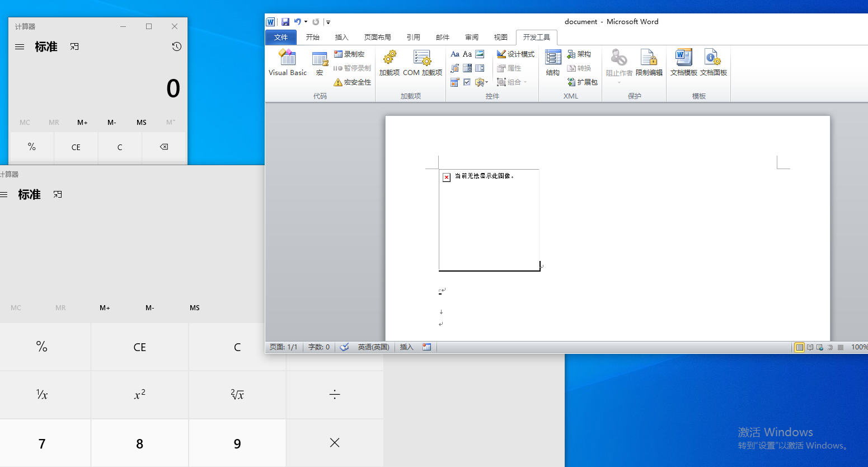Insert a date picker content control
868x467 pixels.
(455, 82)
